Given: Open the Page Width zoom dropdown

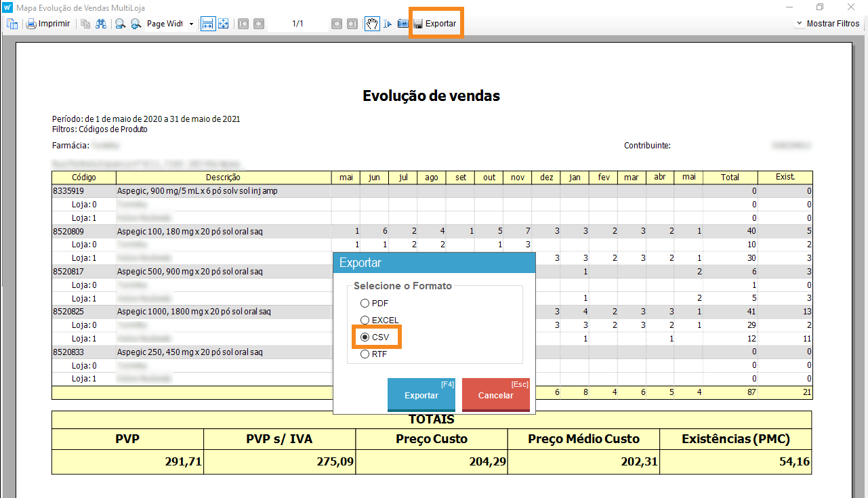Looking at the screenshot, I should 191,24.
